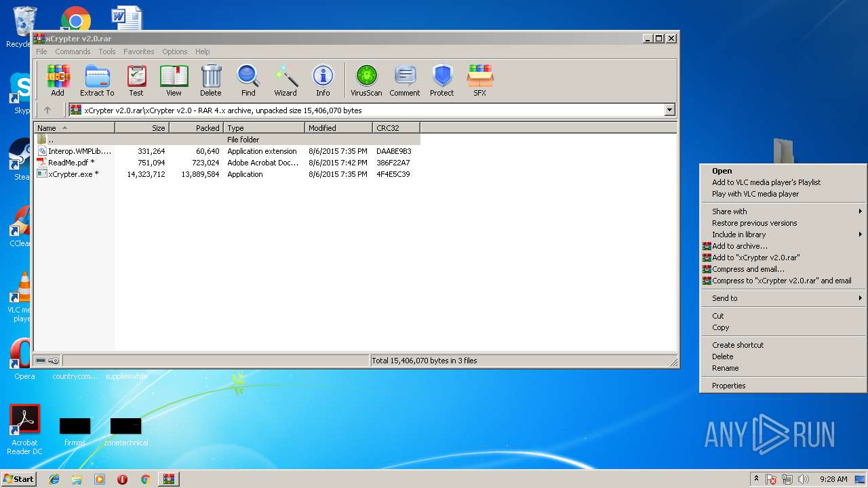This screenshot has width=868, height=488.
Task: Sort by Modified column header
Action: (x=338, y=128)
